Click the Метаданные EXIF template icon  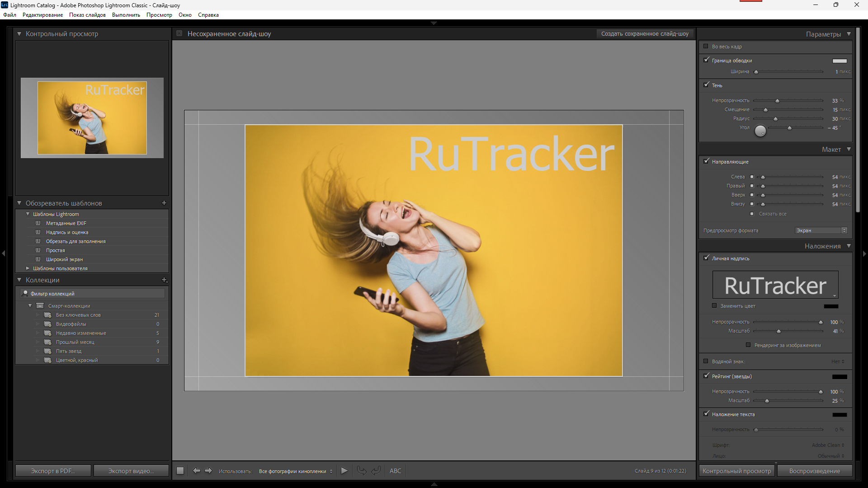tap(38, 223)
